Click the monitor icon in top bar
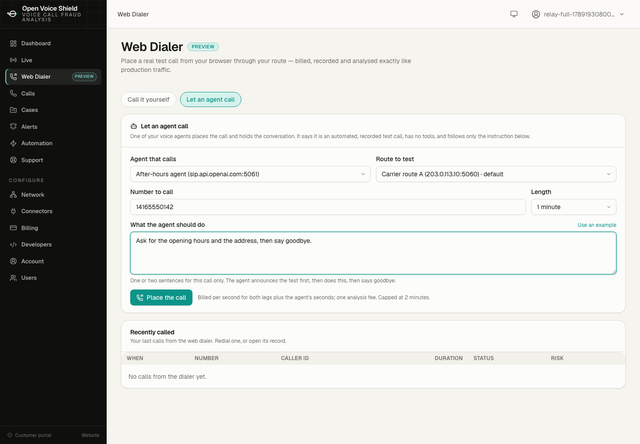Image resolution: width=640 pixels, height=444 pixels. point(514,14)
